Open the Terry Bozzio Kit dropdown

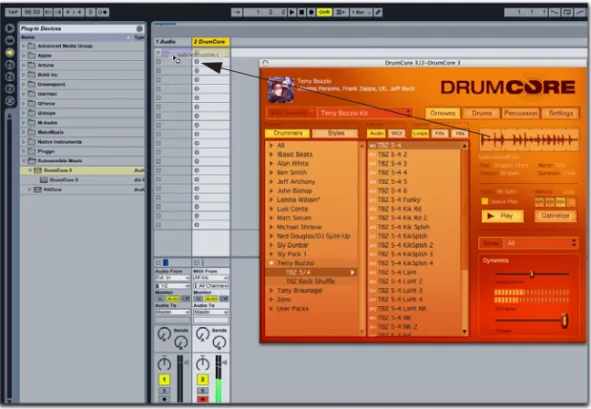tap(365, 113)
